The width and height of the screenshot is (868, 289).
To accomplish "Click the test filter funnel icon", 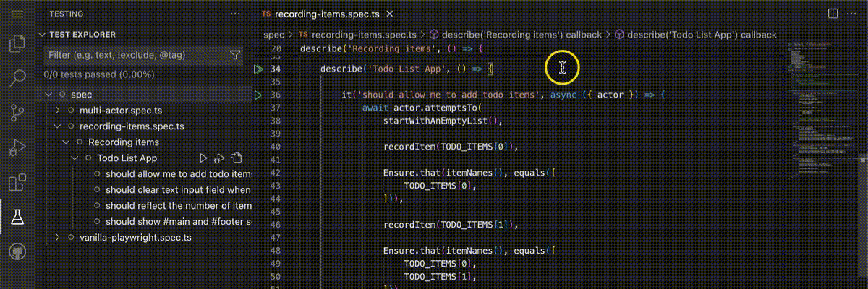I will [234, 55].
